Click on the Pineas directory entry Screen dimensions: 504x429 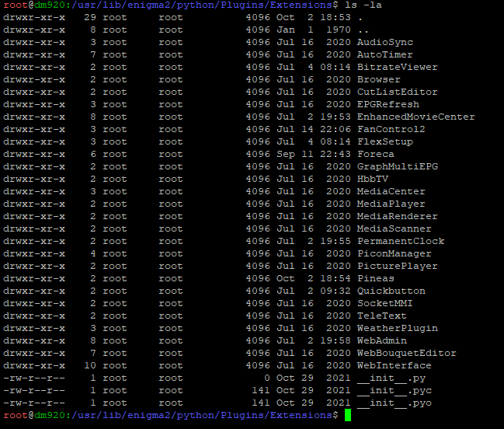(x=375, y=278)
